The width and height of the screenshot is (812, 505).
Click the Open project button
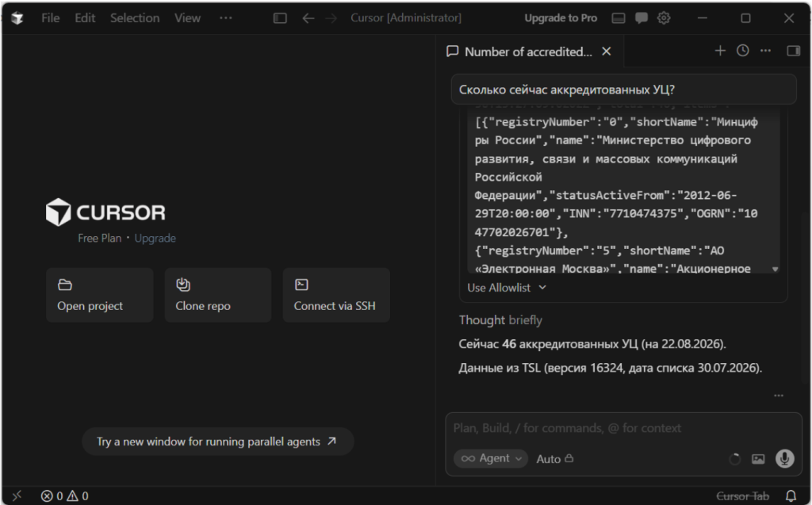tap(99, 295)
